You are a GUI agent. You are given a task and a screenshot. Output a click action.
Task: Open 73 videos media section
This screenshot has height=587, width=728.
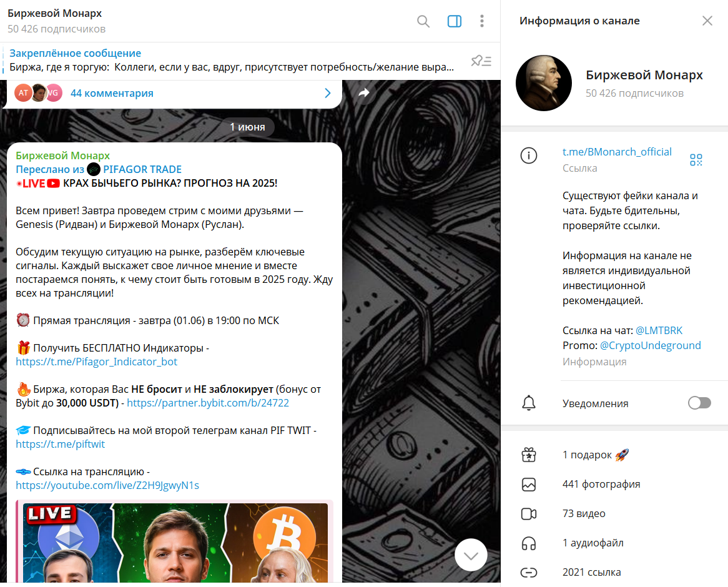(x=614, y=513)
